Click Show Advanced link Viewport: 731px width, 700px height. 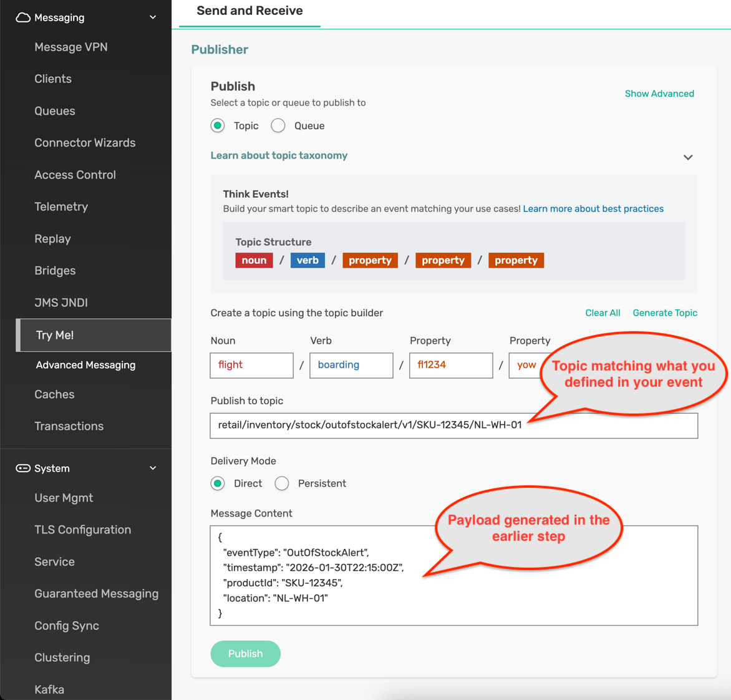click(659, 94)
